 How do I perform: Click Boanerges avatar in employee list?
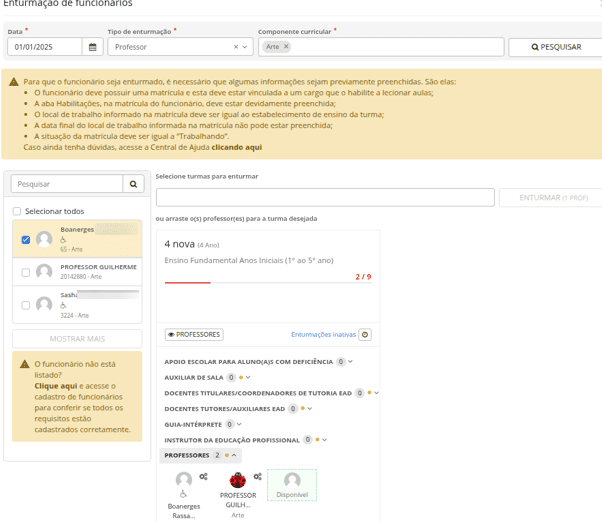point(44,239)
